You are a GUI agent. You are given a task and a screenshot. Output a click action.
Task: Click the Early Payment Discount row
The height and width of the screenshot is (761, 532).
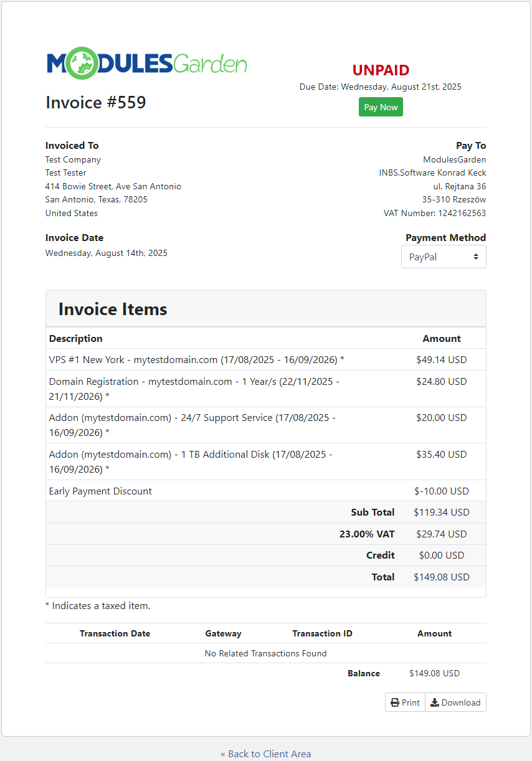pyautogui.click(x=100, y=491)
